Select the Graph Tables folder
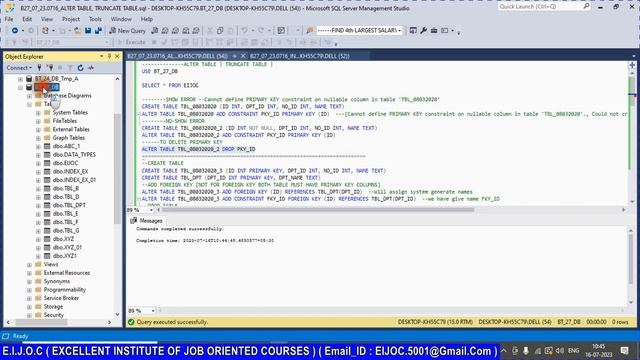This screenshot has height=360, width=640. point(69,138)
